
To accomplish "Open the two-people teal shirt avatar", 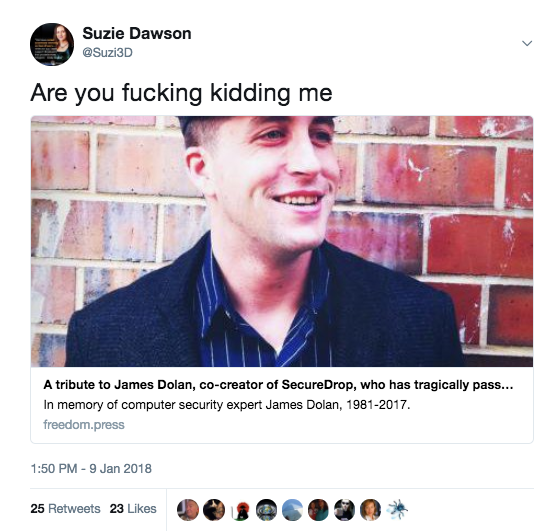I will point(319,510).
